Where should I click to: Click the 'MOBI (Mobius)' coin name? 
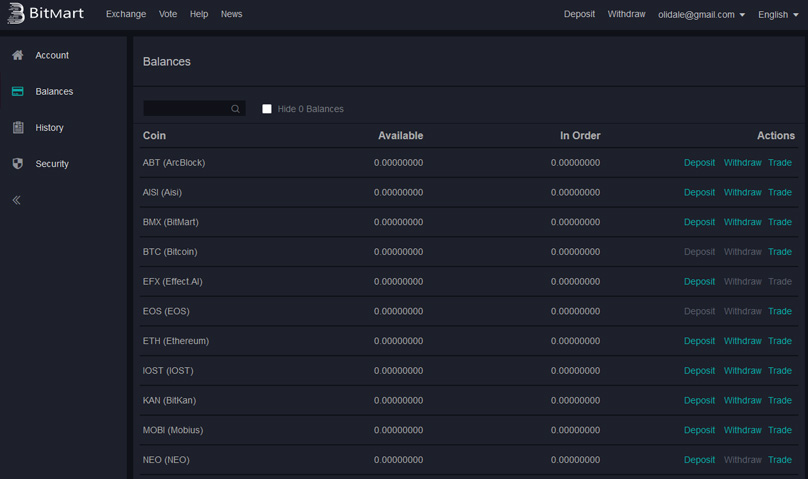[173, 430]
